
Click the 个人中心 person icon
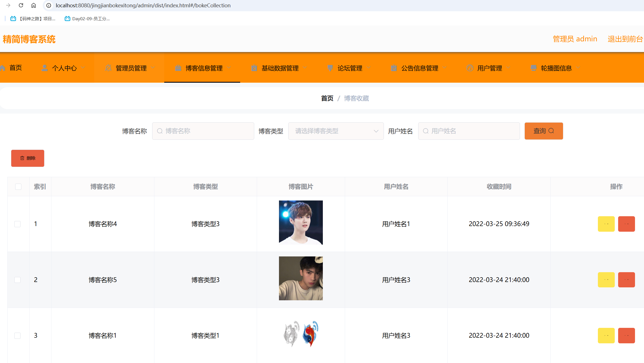(44, 68)
